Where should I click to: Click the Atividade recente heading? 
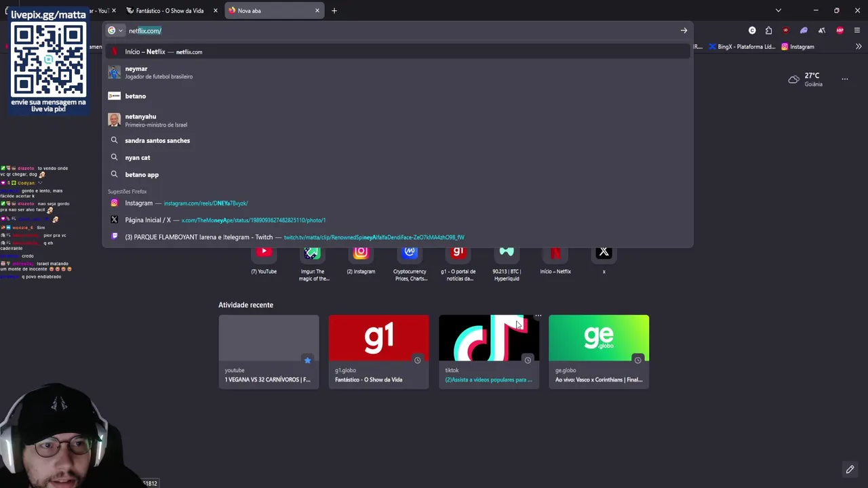pyautogui.click(x=245, y=305)
